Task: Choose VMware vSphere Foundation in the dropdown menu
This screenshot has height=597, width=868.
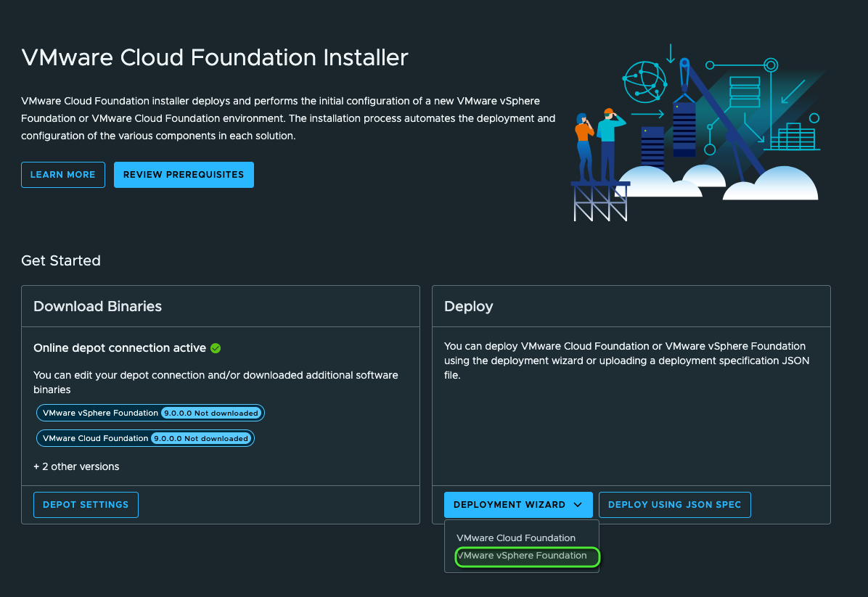Action: pyautogui.click(x=522, y=556)
